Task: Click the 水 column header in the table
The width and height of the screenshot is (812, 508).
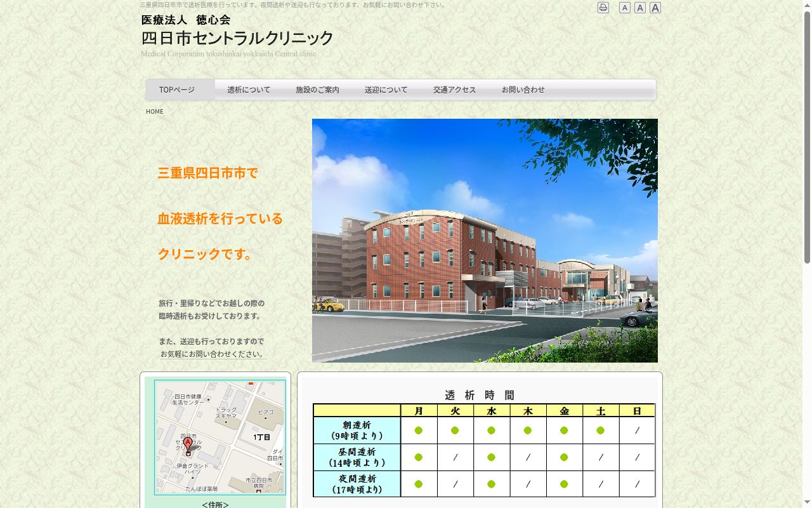Action: pyautogui.click(x=492, y=411)
